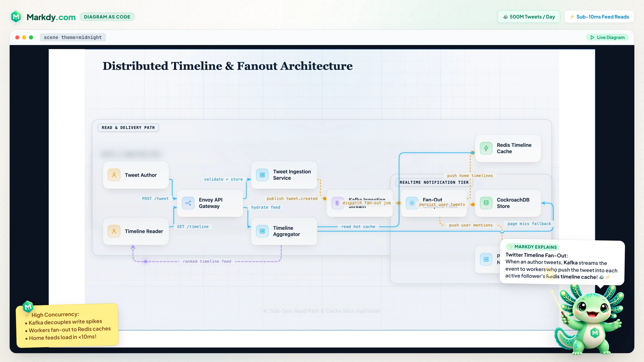The height and width of the screenshot is (362, 644).
Task: Click the page miss fallback edge label
Action: pos(529,223)
